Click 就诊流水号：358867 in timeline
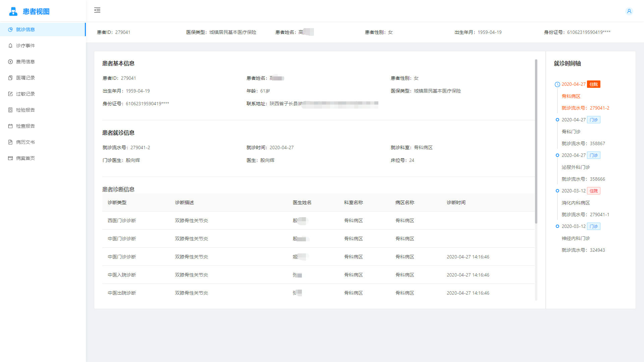644x362 pixels. pos(584,143)
